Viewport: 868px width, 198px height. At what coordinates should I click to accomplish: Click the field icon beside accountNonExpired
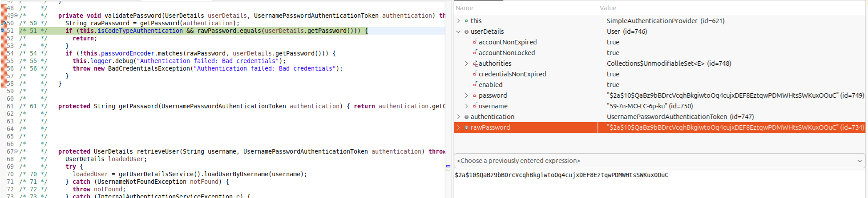[x=475, y=42]
